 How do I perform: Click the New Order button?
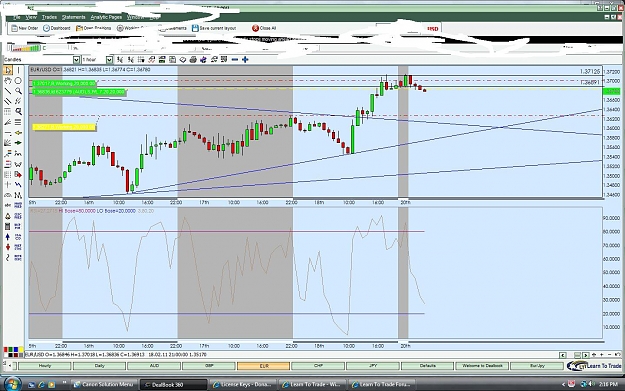point(25,28)
